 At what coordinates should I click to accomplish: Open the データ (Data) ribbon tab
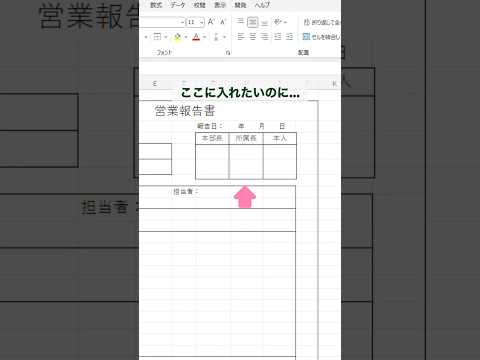pyautogui.click(x=178, y=5)
